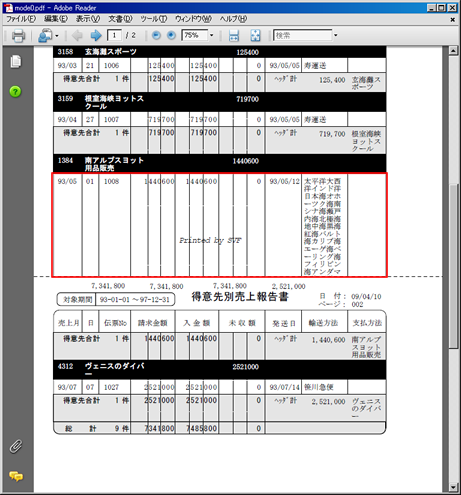Fit one full page icon

(255, 35)
